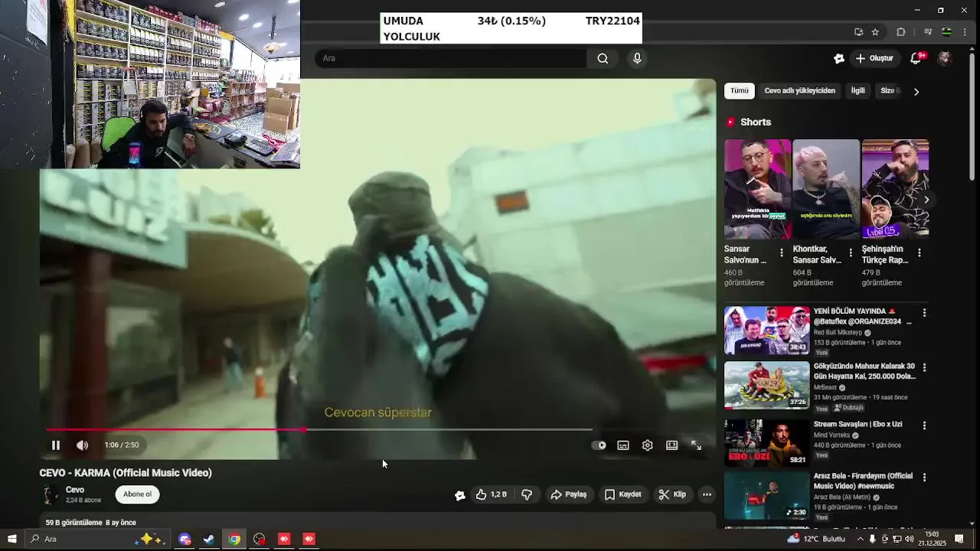This screenshot has height=551, width=980.
Task: Open Arsız Bela Firardayım video
Action: click(863, 481)
